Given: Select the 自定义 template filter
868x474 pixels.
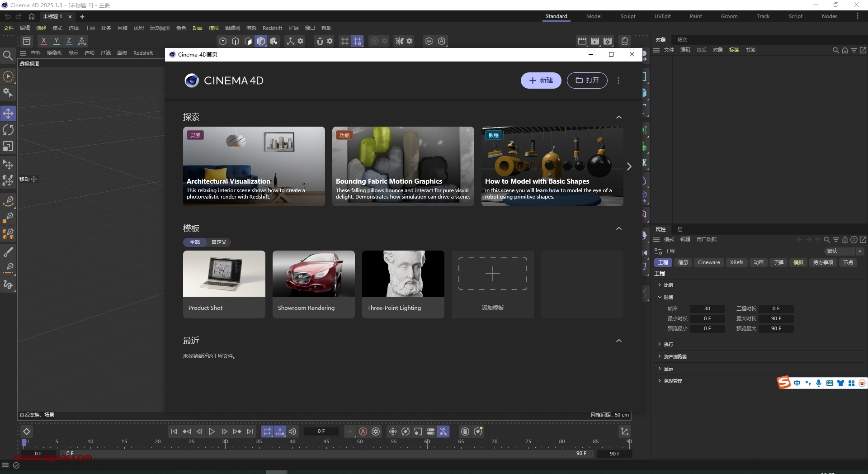Looking at the screenshot, I should tap(219, 242).
